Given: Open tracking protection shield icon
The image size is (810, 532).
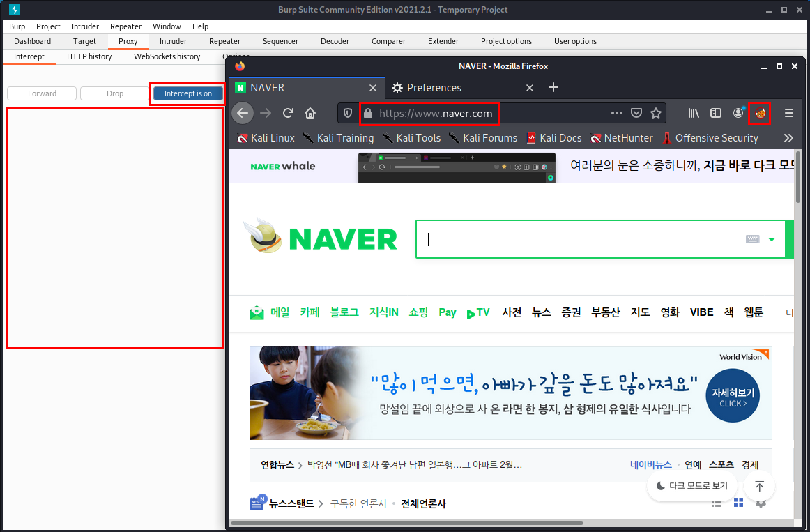Looking at the screenshot, I should [348, 113].
